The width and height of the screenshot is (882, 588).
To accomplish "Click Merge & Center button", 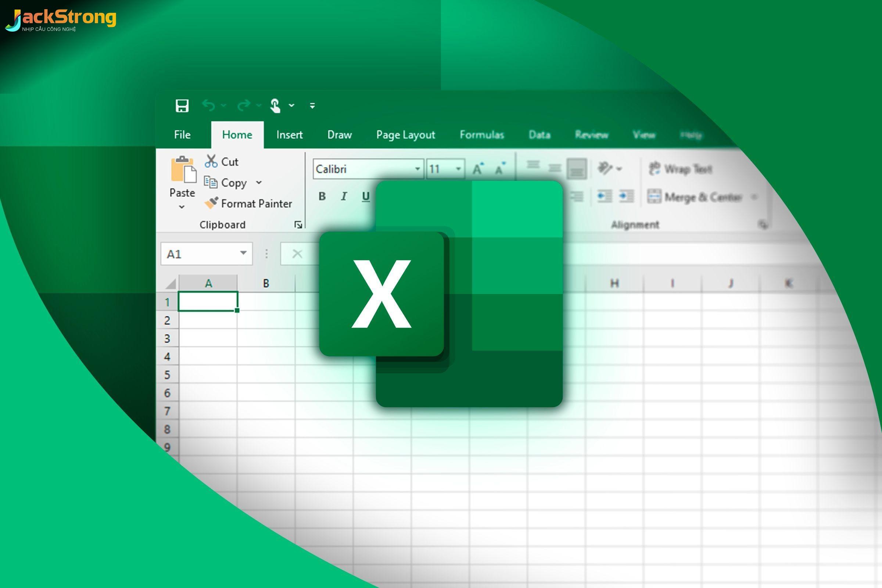I will tap(695, 197).
